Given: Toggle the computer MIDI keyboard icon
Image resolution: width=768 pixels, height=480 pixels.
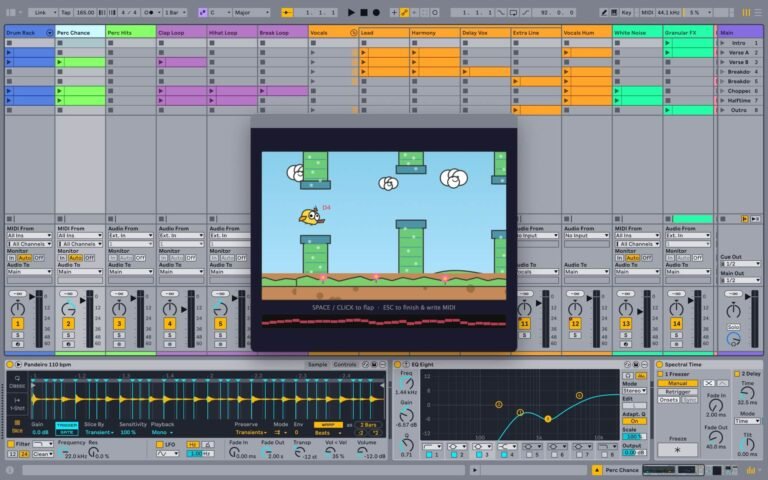Looking at the screenshot, I should tap(614, 12).
